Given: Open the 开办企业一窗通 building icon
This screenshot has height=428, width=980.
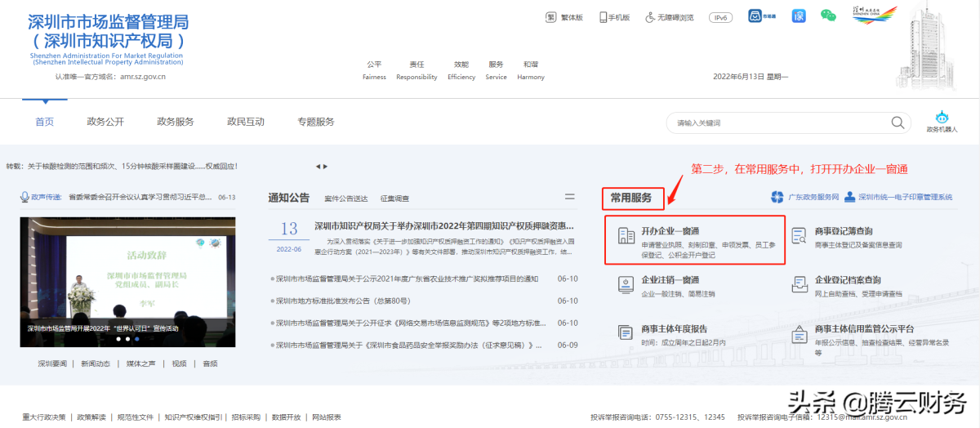Looking at the screenshot, I should [x=626, y=237].
